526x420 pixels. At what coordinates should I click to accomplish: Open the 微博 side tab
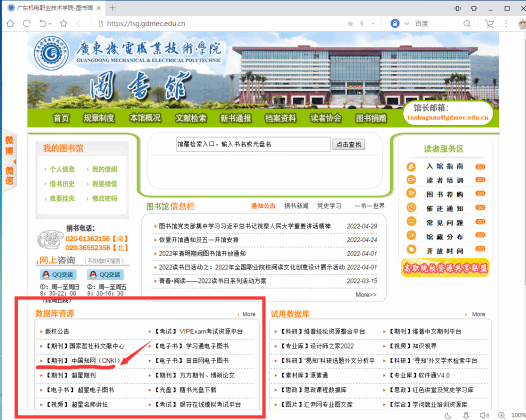point(9,145)
